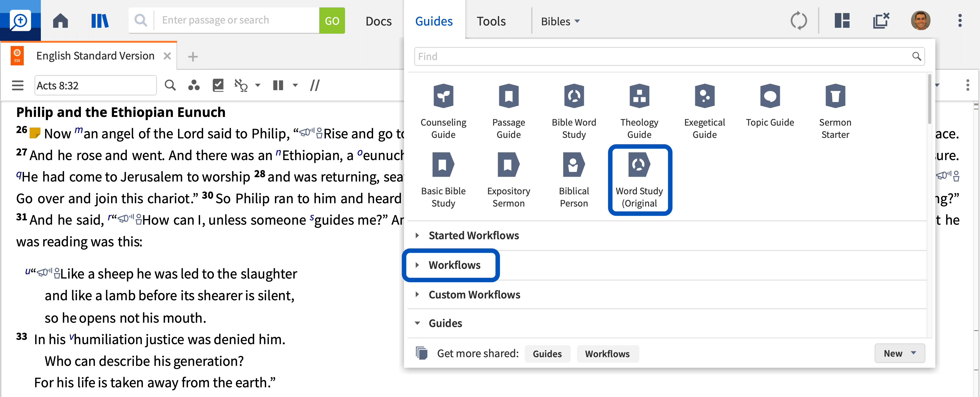Click footnote marker m in verse 26

click(x=79, y=130)
